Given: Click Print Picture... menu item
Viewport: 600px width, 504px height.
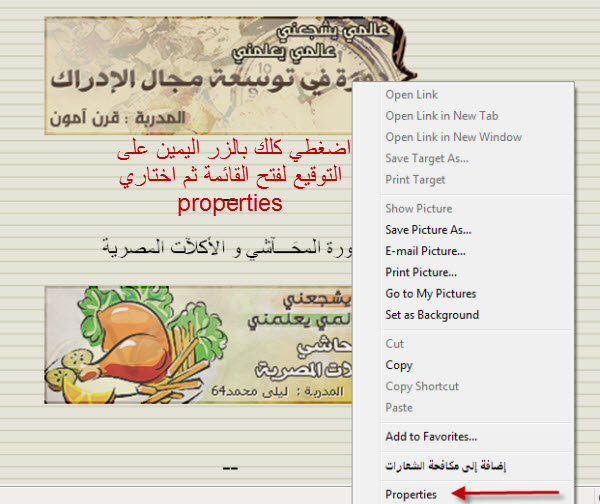Looking at the screenshot, I should pyautogui.click(x=421, y=272).
